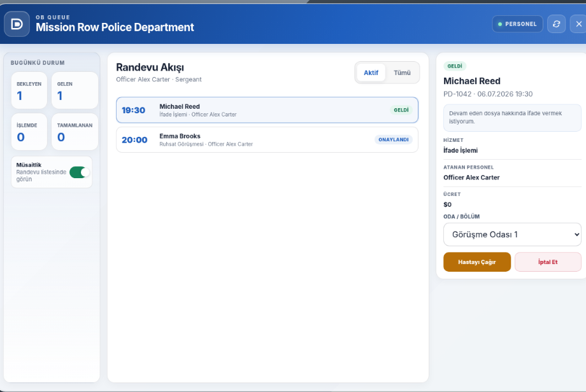Click the 19:30 time label
Screen dimensions: 586x392
click(x=133, y=110)
